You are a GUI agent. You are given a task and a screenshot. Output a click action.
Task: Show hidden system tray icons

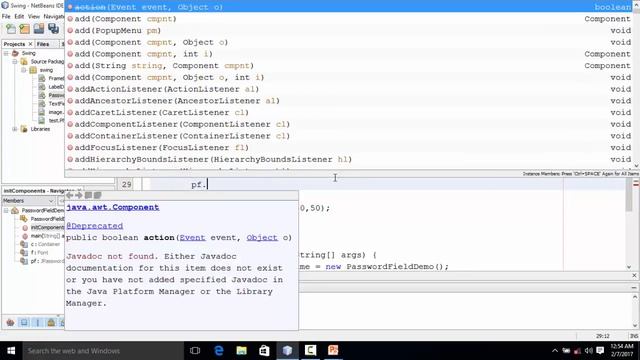coord(555,351)
